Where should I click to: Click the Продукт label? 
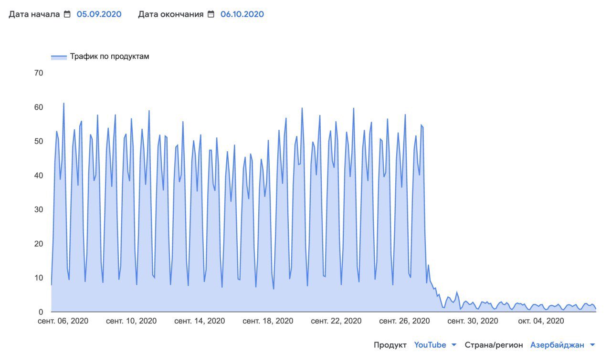(390, 345)
